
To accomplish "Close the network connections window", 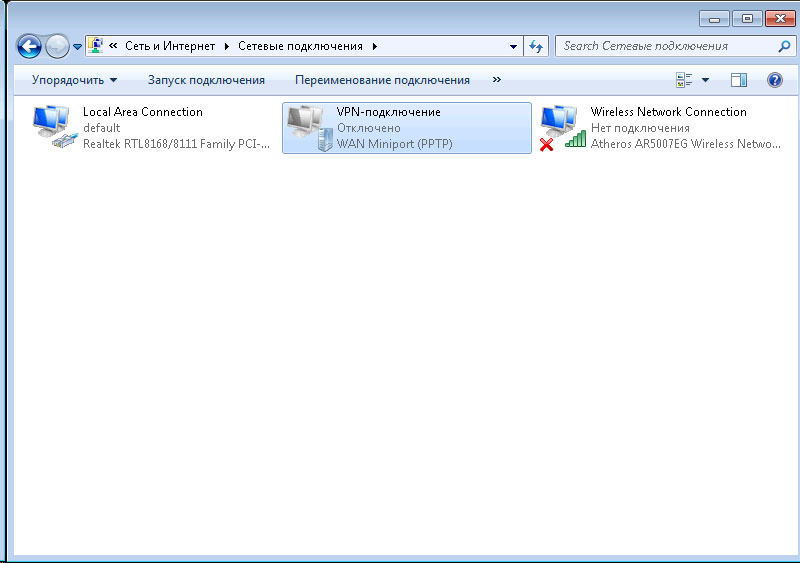I will [780, 19].
